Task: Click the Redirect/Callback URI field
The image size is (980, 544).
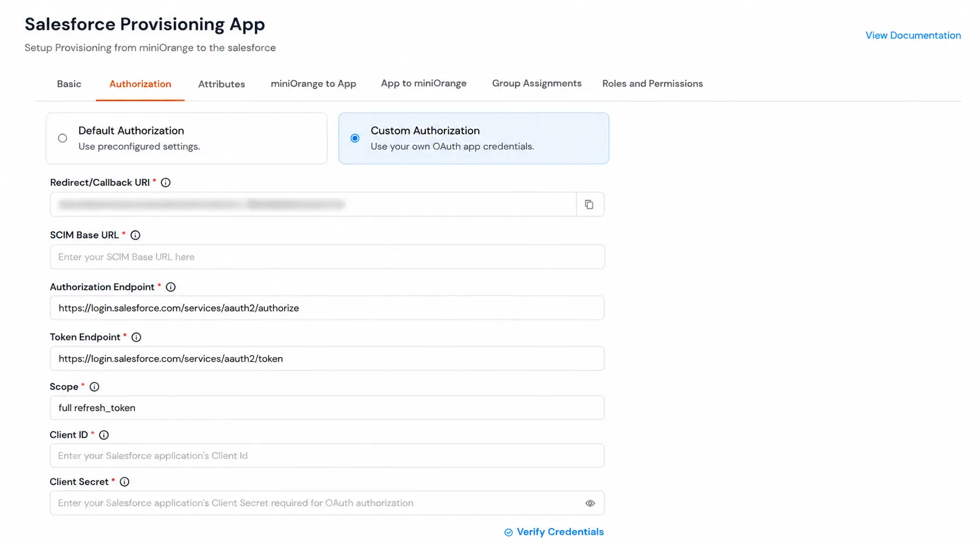Action: click(x=313, y=204)
